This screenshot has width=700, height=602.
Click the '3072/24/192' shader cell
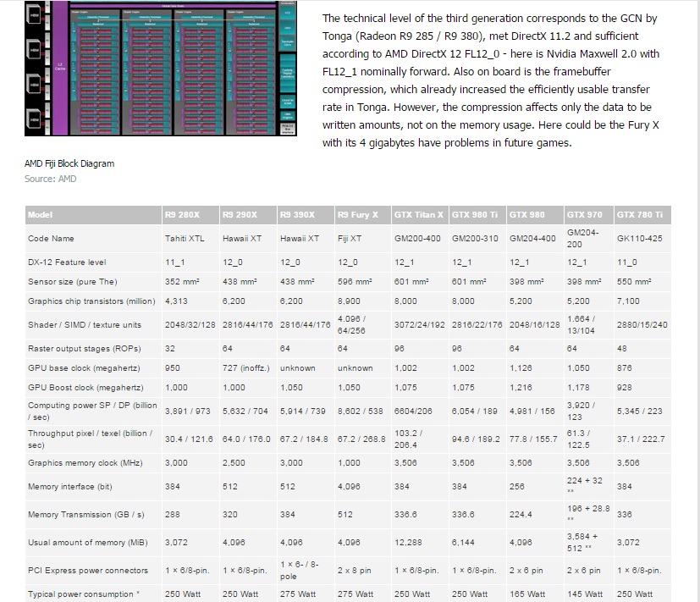(x=420, y=325)
